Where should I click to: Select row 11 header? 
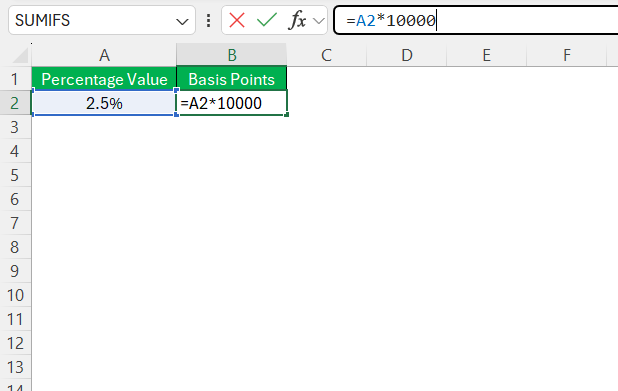click(15, 320)
